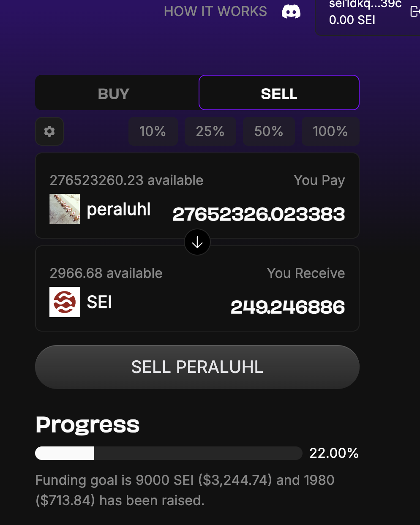
Task: Click the You Pay amount field
Action: point(259,215)
